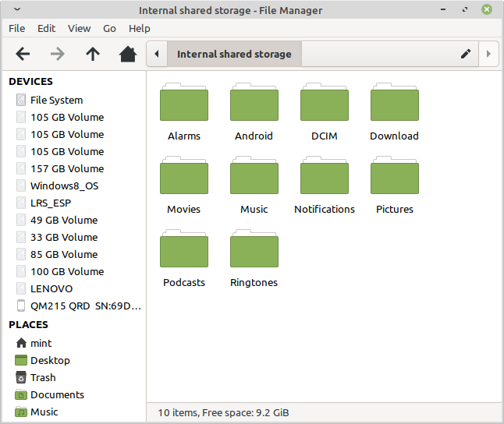Open Music in the Places sidebar
The width and height of the screenshot is (504, 424).
74,412
